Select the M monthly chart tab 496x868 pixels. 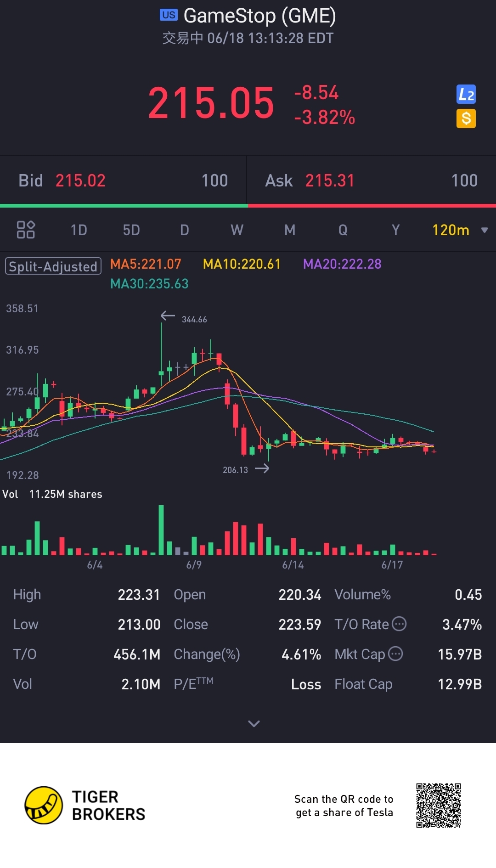(290, 230)
